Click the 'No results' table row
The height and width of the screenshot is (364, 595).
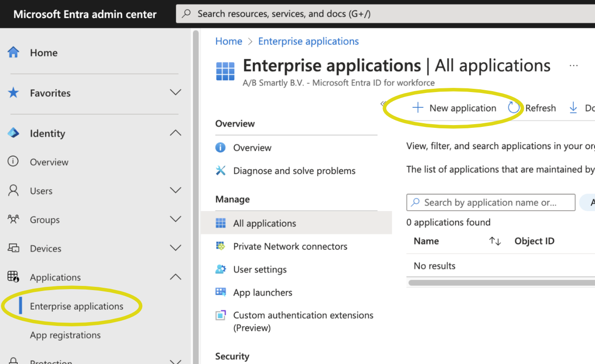(501, 266)
